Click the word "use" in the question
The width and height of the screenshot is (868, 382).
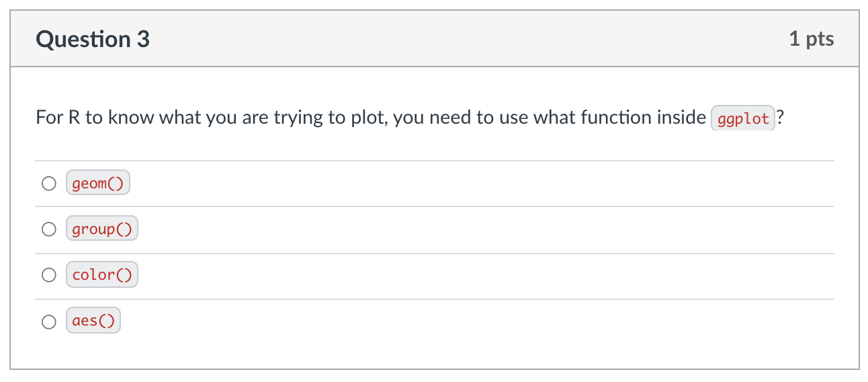pos(514,118)
